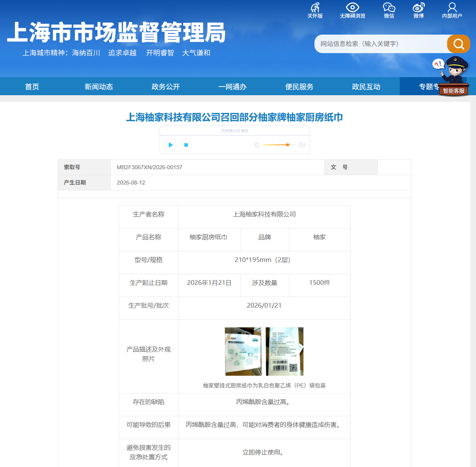Click the loud volume speaker icon

tap(302, 145)
